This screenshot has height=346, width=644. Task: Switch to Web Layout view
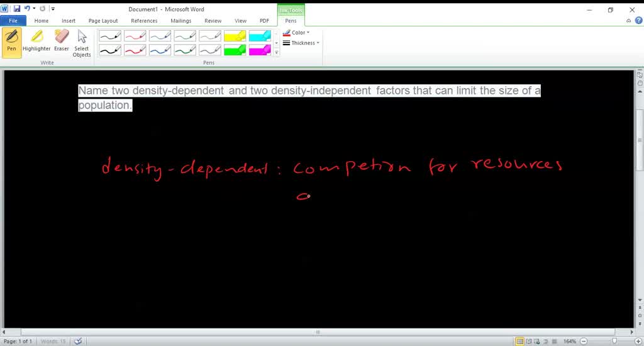537,341
